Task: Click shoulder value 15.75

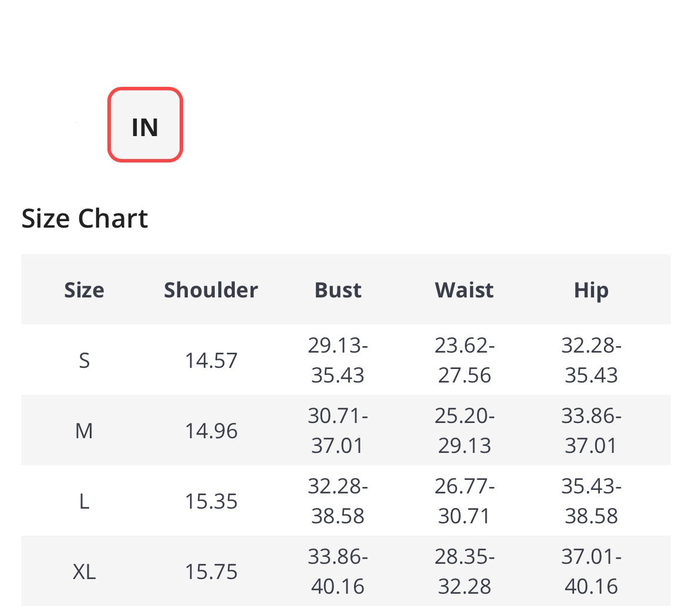Action: click(211, 571)
